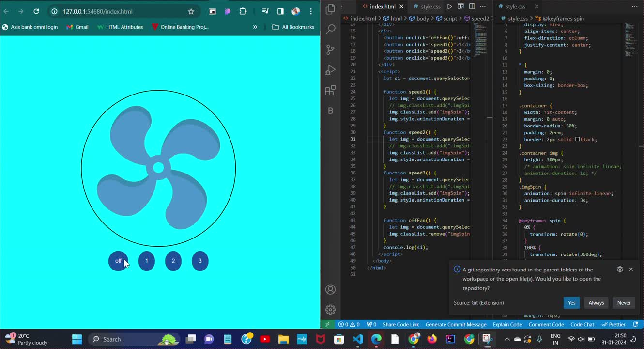Click the index.html breadcrumb item
The image size is (644, 349).
click(x=360, y=18)
